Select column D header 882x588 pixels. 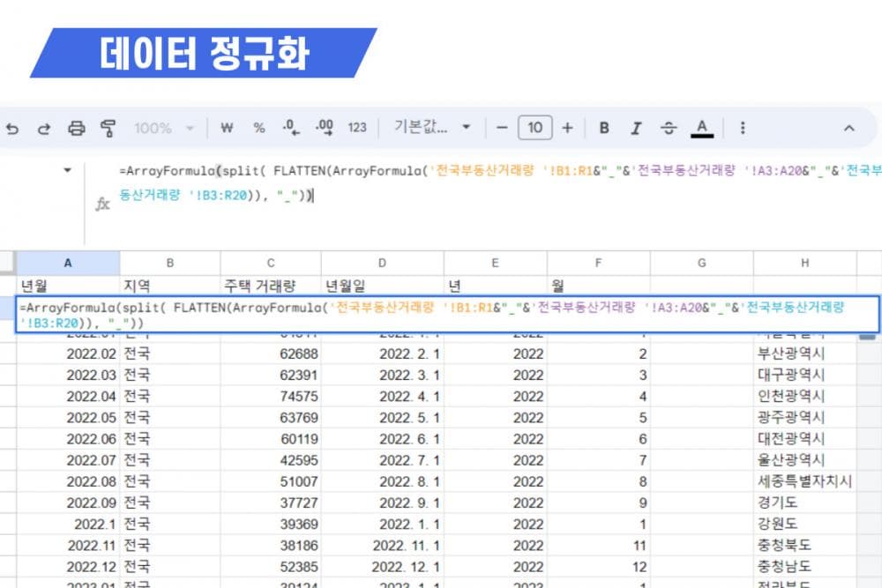[x=383, y=263]
